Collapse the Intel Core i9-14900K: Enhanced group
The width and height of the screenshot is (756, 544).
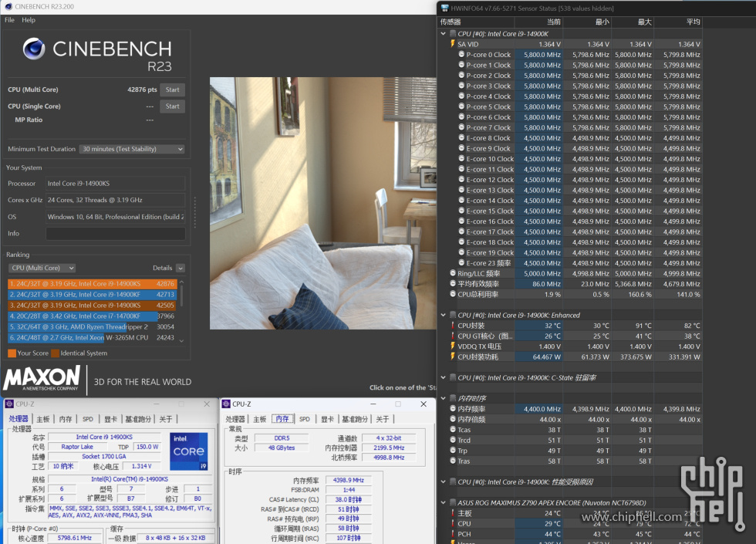tap(443, 315)
